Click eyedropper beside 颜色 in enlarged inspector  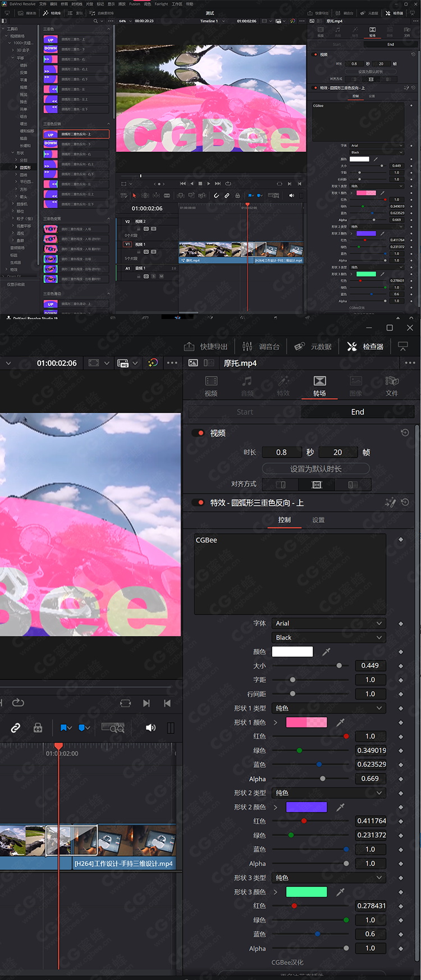click(x=326, y=651)
